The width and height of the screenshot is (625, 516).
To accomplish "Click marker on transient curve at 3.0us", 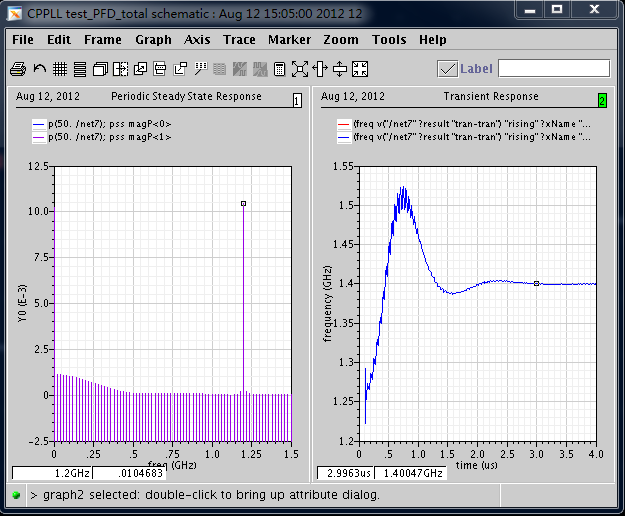I will 537,284.
